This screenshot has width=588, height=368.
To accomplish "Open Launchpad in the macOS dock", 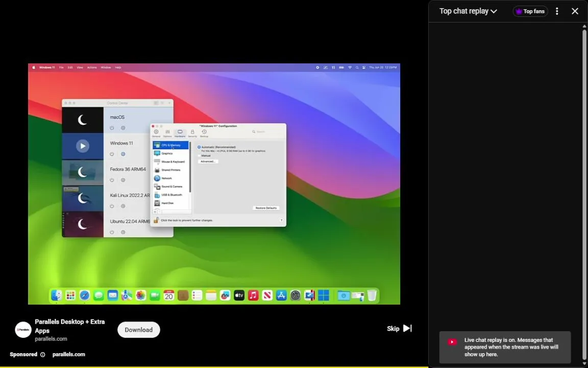I will (x=70, y=295).
